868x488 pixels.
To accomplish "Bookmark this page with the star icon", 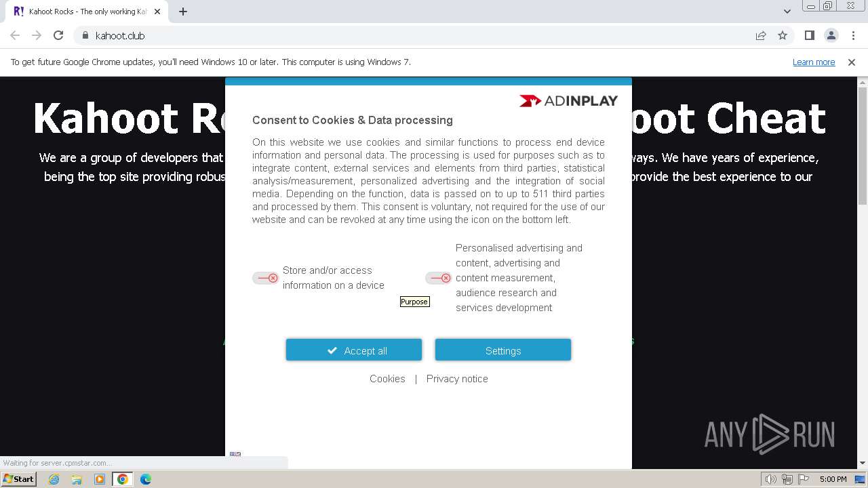I will coord(783,35).
